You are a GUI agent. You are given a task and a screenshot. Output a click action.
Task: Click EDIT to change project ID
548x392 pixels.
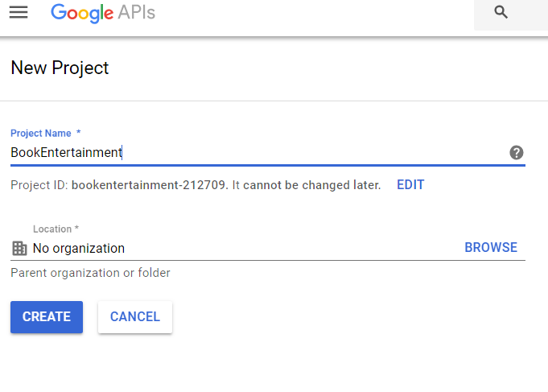click(410, 184)
